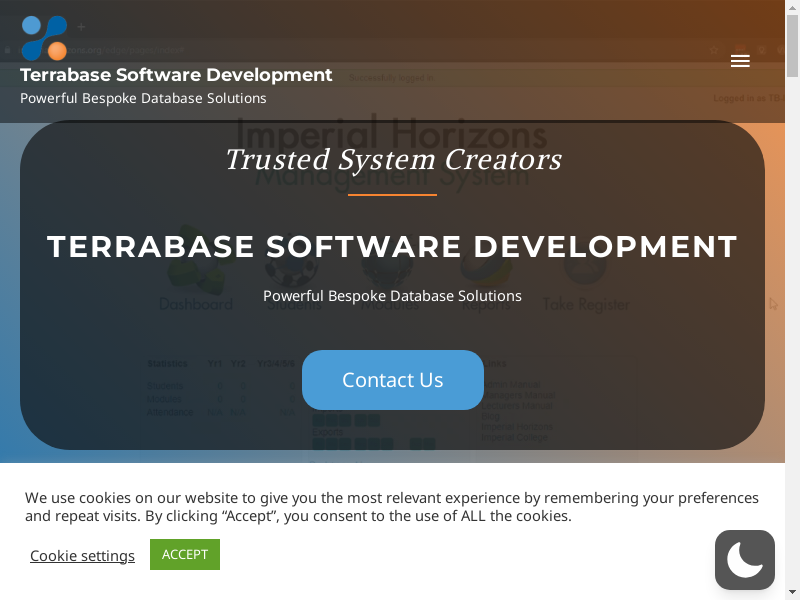Screen dimensions: 800x600
Task: Click the faded Statistics table in the background
Action: pos(220,388)
